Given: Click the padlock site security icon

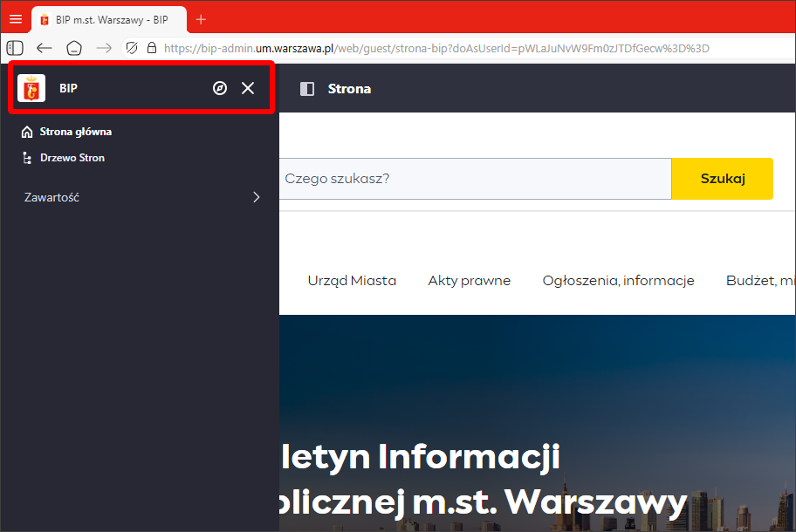Looking at the screenshot, I should [152, 48].
